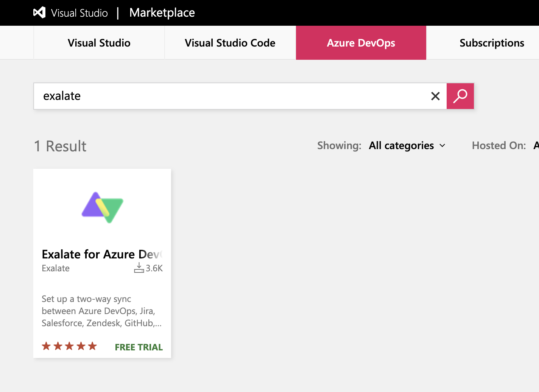Click the FREE TRIAL link
This screenshot has height=392, width=539.
[139, 347]
